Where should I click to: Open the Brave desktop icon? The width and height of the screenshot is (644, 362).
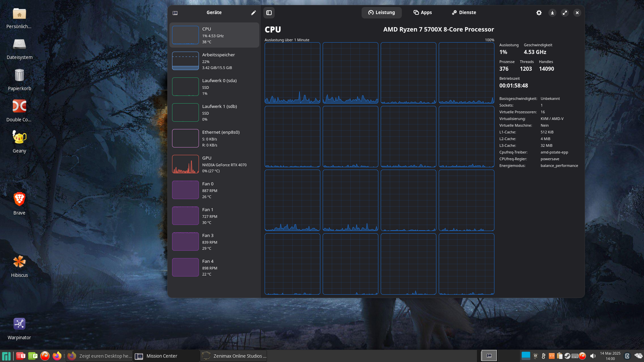click(x=19, y=203)
